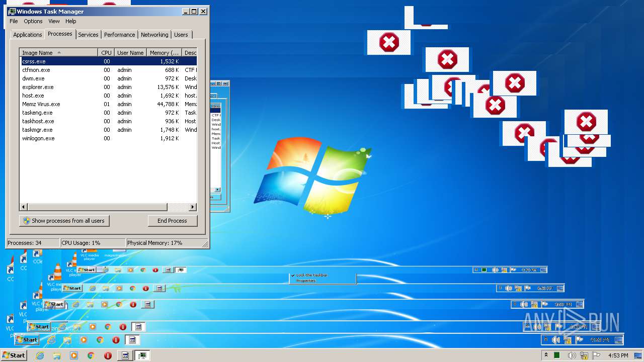This screenshot has height=362, width=644.
Task: Open the network tray icon
Action: point(584,355)
